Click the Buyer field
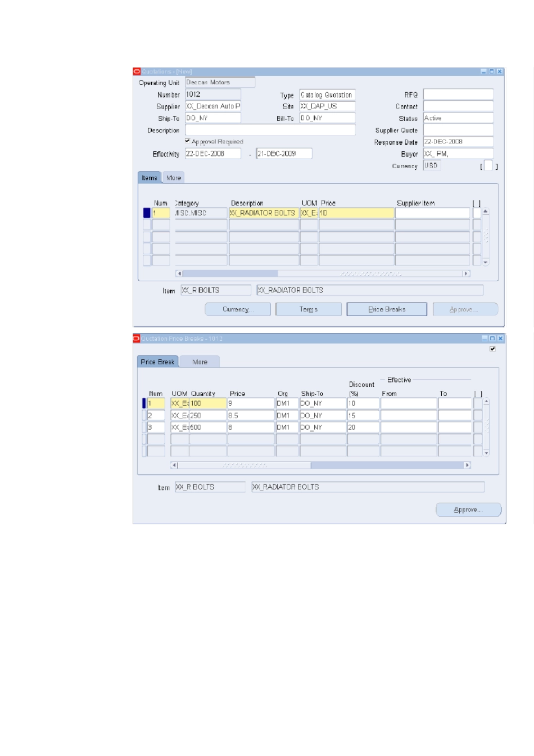The width and height of the screenshot is (534, 756). [458, 154]
